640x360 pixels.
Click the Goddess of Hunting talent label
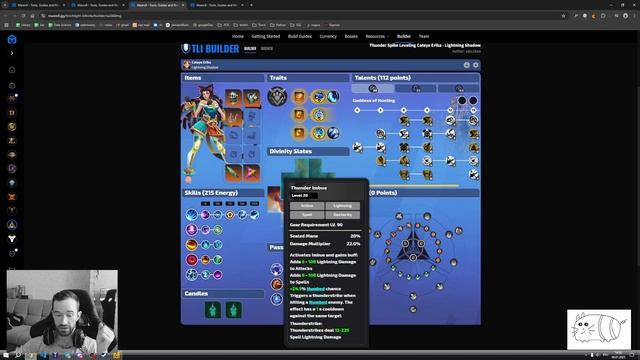pyautogui.click(x=373, y=100)
